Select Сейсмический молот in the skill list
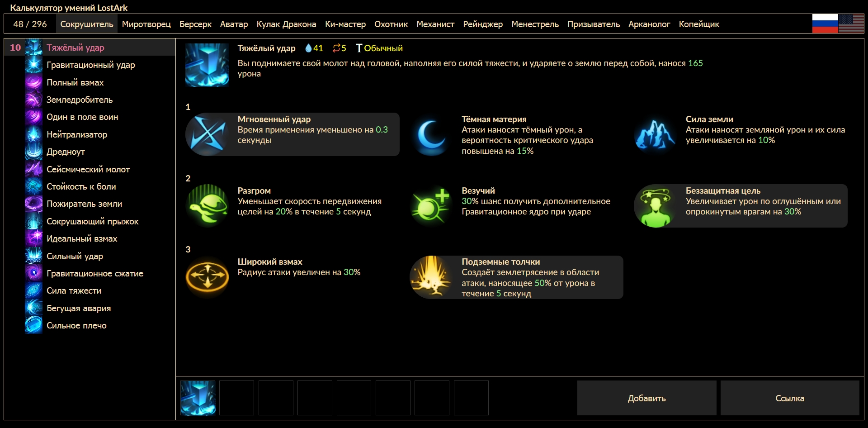Screen dimensions: 868x428 [90, 169]
